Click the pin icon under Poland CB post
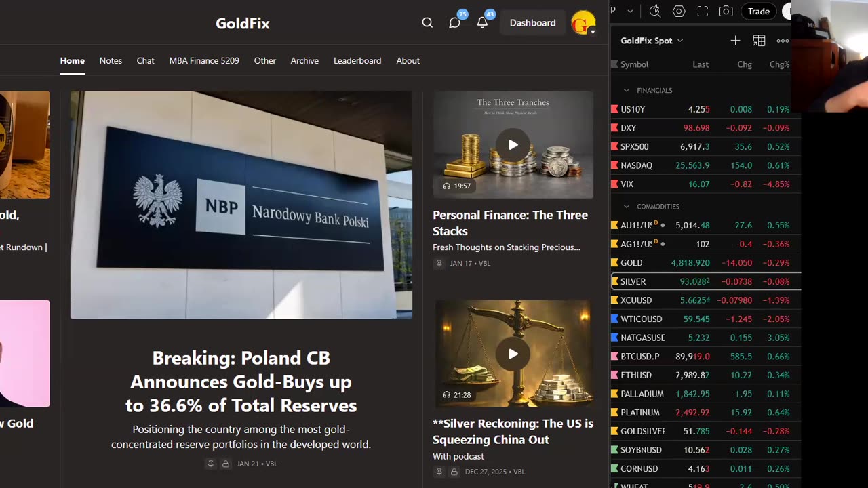 210,464
